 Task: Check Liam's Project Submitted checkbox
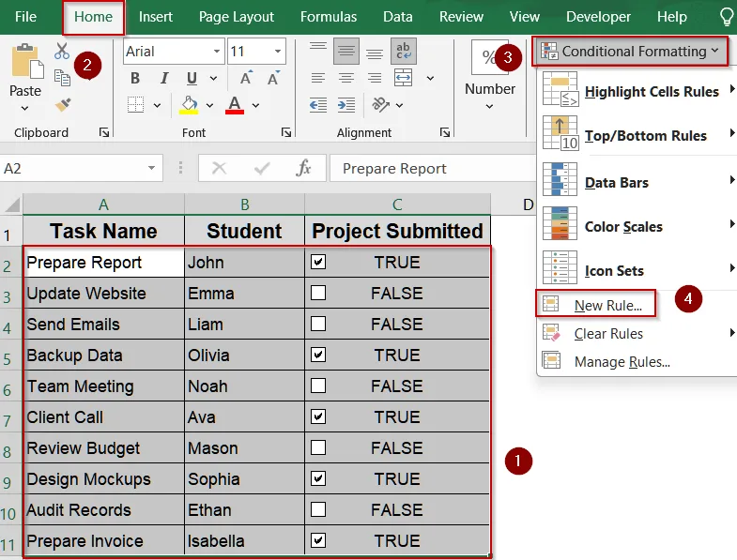tap(318, 324)
